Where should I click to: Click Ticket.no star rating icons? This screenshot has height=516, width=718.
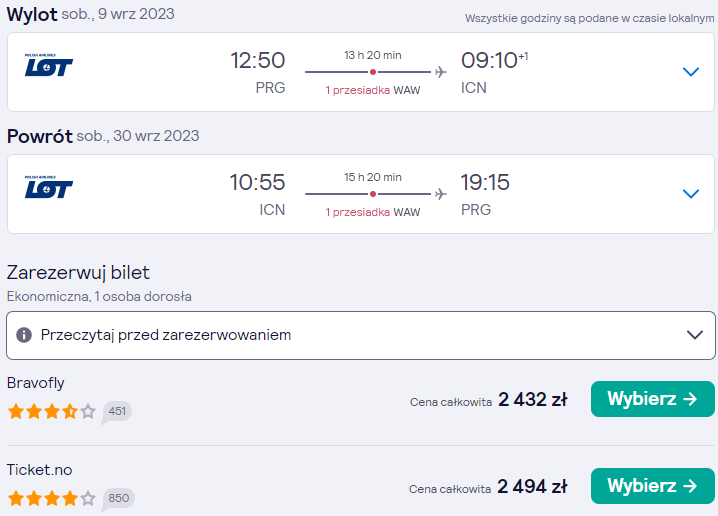point(52,498)
